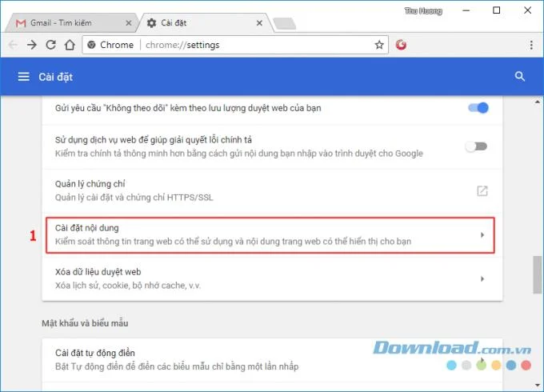This screenshot has width=544, height=392.
Task: Click the Thu Huong profile name
Action: (x=423, y=11)
